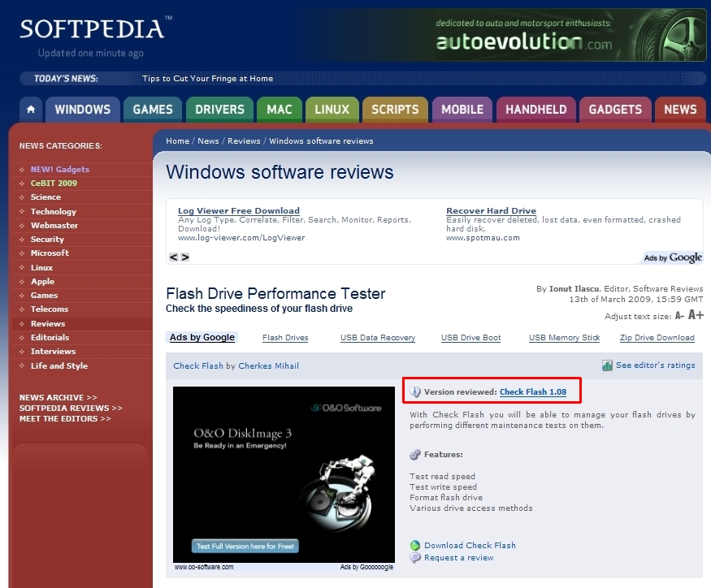The width and height of the screenshot is (711, 588).
Task: Select the Reviews sidebar category
Action: point(48,324)
